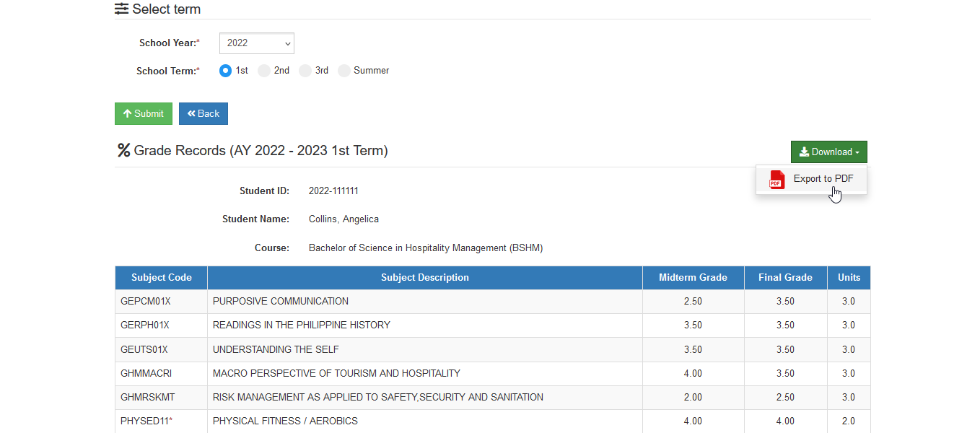
Task: Select the 2nd school term radio
Action: pyautogui.click(x=264, y=71)
